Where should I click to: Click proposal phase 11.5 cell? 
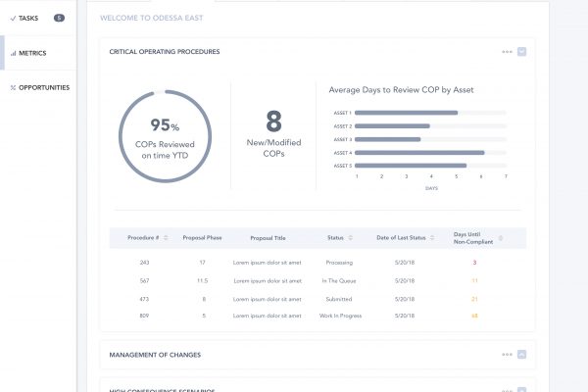coord(203,280)
